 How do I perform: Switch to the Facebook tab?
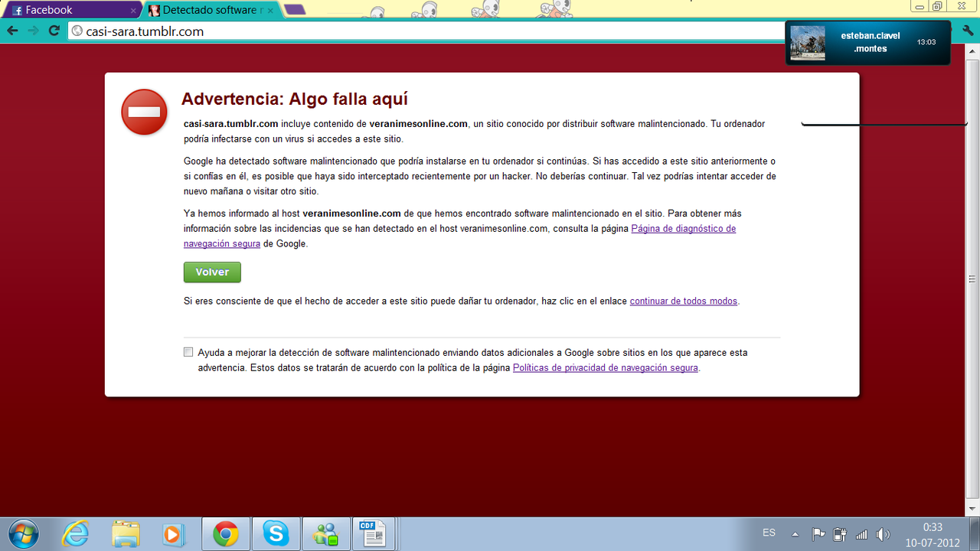click(x=73, y=10)
